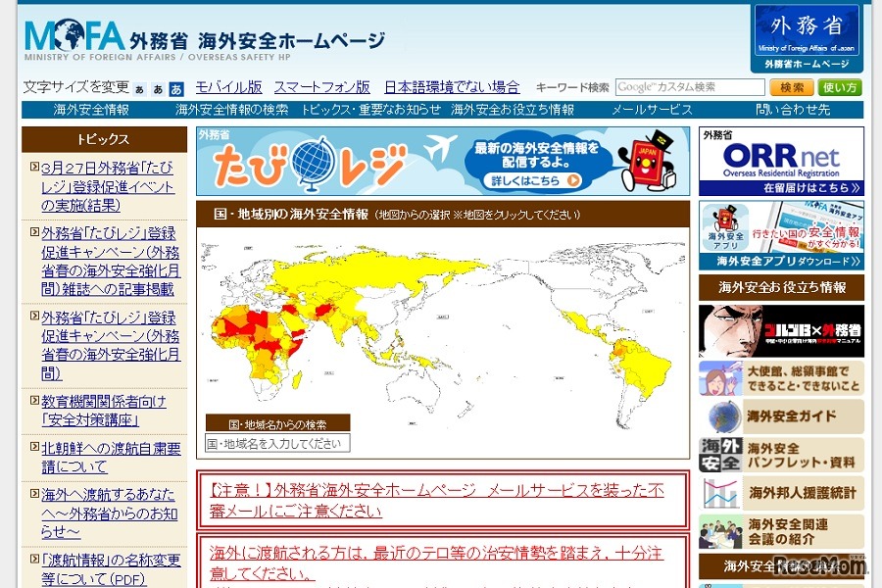Click the ゴルゴ13×外務省 manual banner
Viewport: 882px width, 588px height.
click(x=779, y=328)
